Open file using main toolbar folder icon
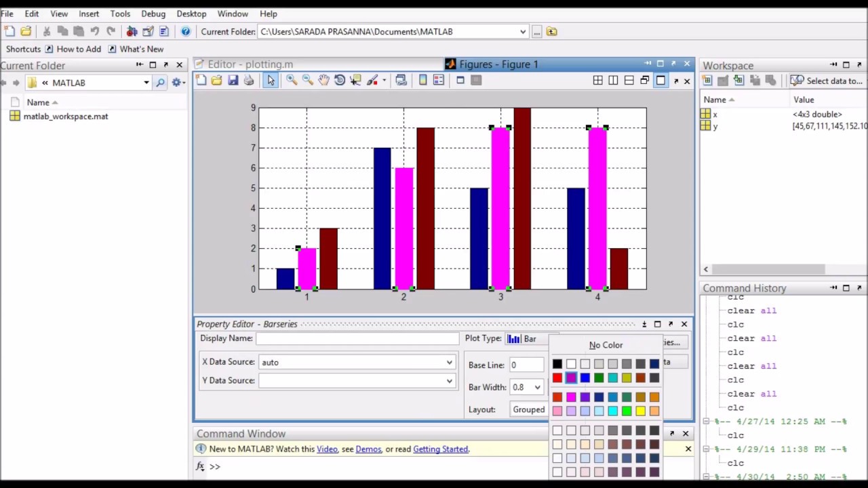Image resolution: width=868 pixels, height=488 pixels. click(x=26, y=31)
